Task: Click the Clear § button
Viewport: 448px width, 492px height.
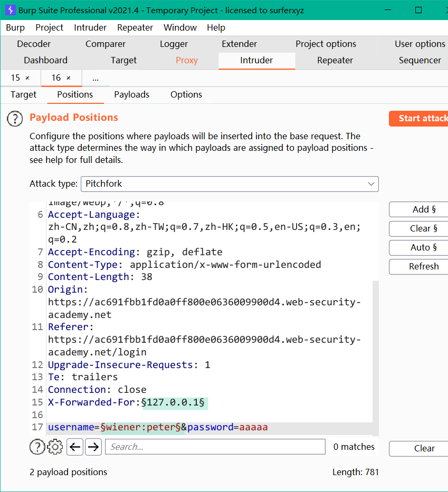Action: point(419,229)
